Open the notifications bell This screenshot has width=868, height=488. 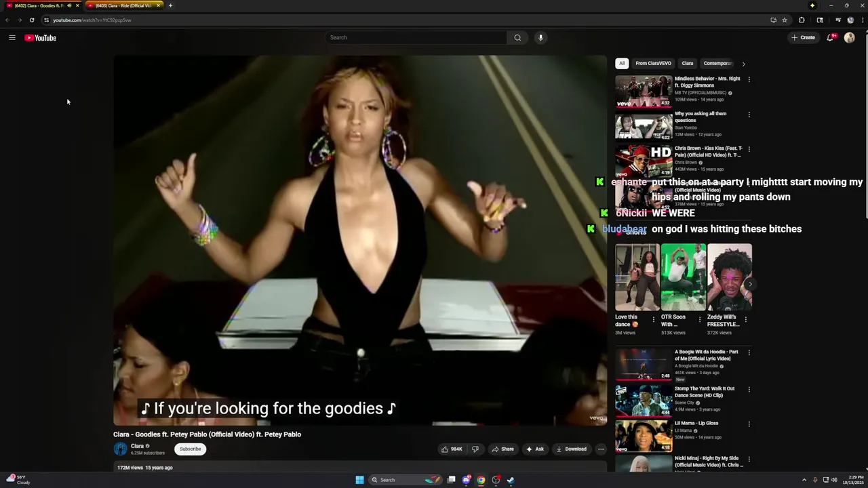tap(830, 38)
